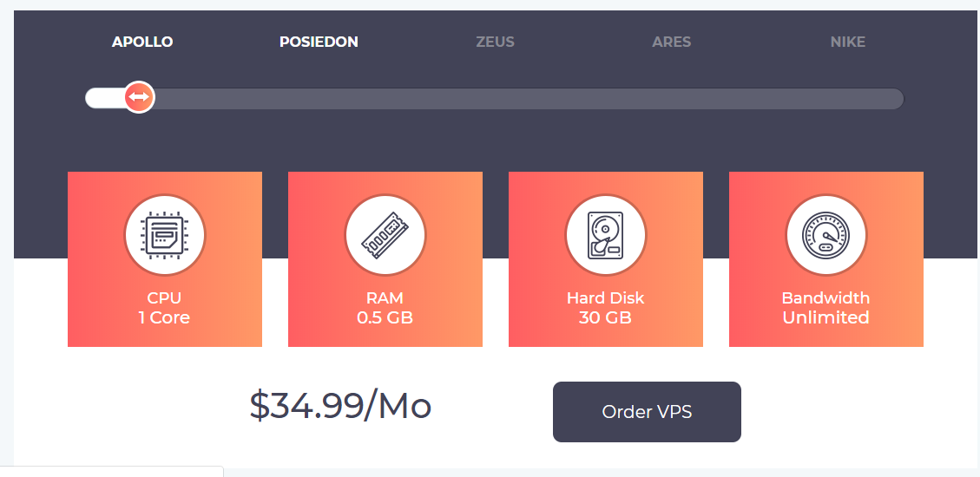Screen dimensions: 980x477
Task: Pick the NIKE plan tier
Action: (x=847, y=42)
